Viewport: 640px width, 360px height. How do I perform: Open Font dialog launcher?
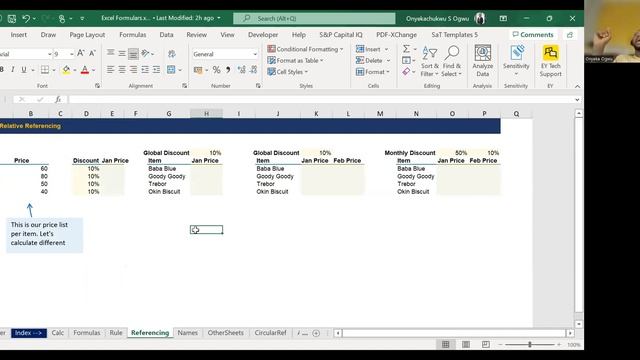click(97, 86)
